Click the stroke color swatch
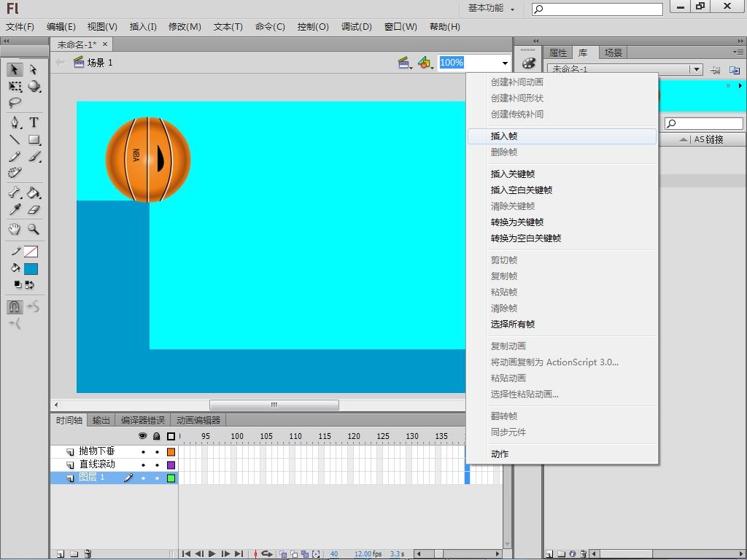 [31, 252]
